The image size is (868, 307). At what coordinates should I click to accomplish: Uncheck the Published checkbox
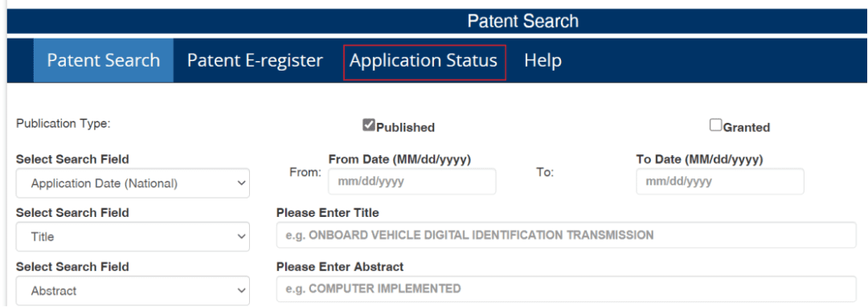(x=369, y=125)
